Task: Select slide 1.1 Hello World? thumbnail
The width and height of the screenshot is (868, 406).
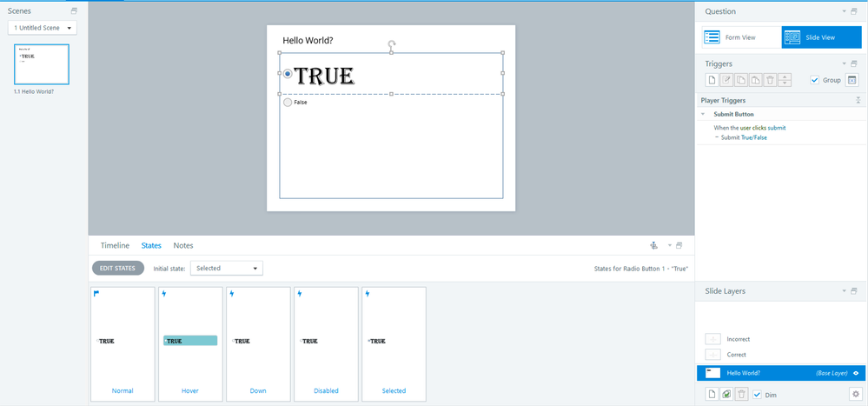Action: (x=42, y=64)
